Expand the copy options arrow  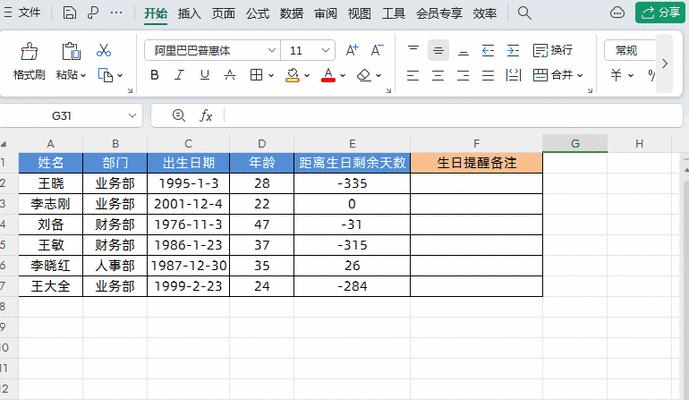click(x=120, y=76)
